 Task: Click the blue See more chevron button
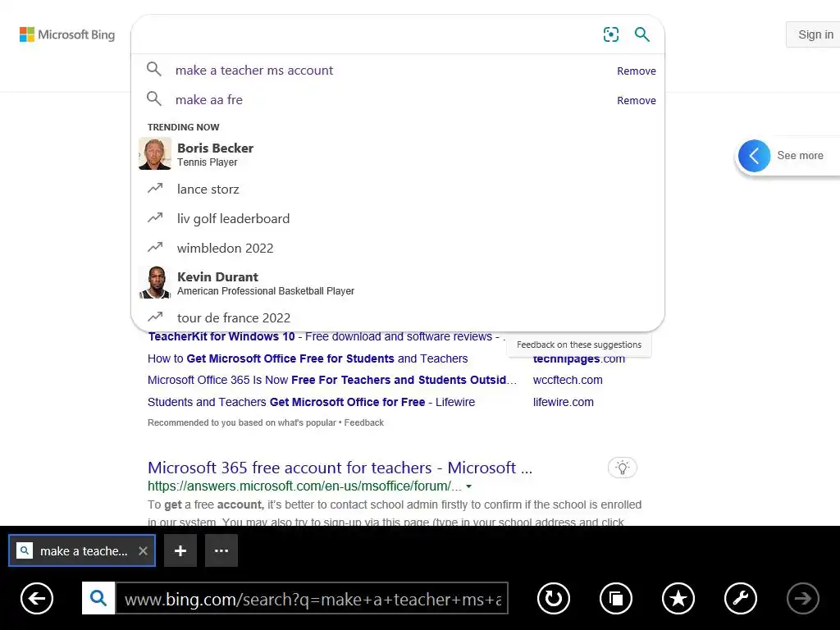click(754, 156)
